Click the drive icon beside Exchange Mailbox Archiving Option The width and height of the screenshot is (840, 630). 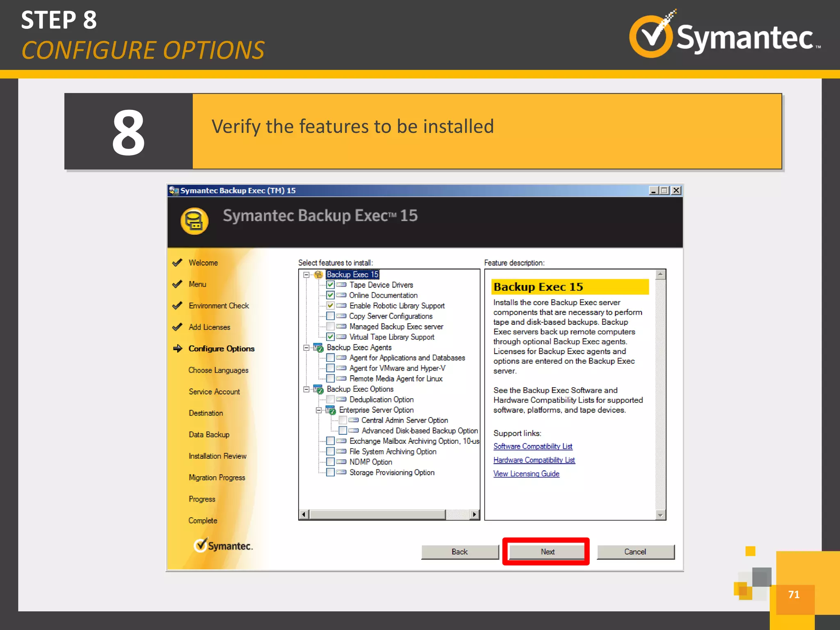pos(341,441)
